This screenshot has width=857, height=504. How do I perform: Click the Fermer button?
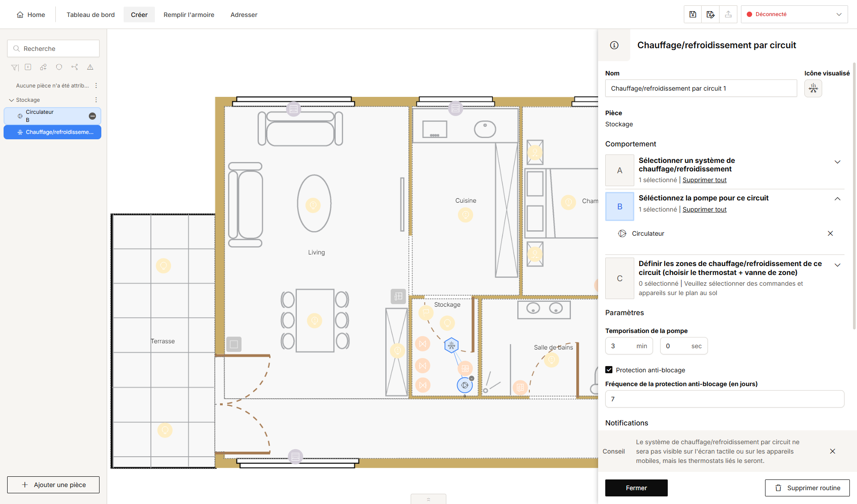(637, 488)
